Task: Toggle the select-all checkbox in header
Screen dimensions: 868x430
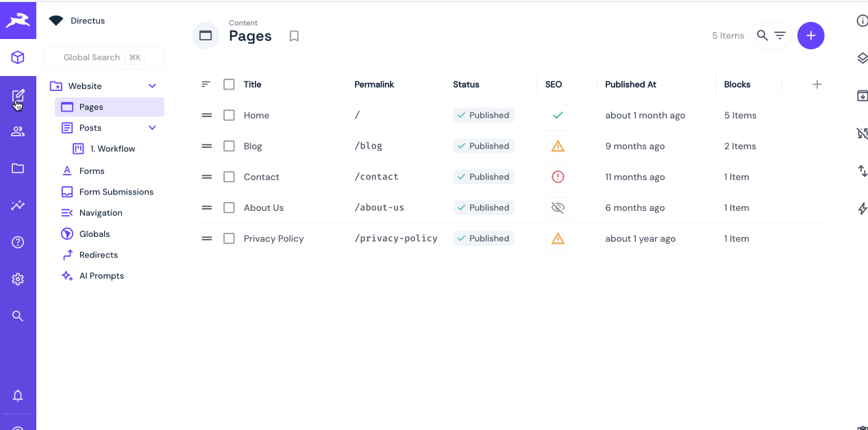Action: [x=229, y=84]
